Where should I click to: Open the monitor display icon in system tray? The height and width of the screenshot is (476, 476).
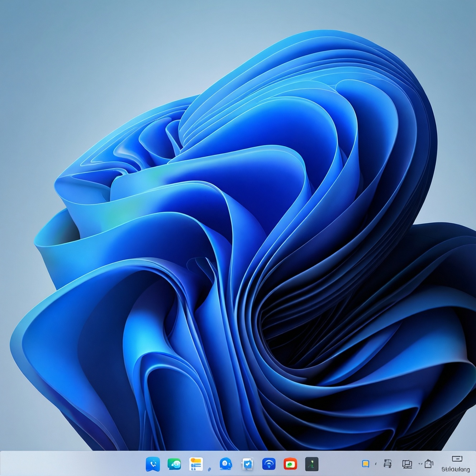pyautogui.click(x=407, y=465)
